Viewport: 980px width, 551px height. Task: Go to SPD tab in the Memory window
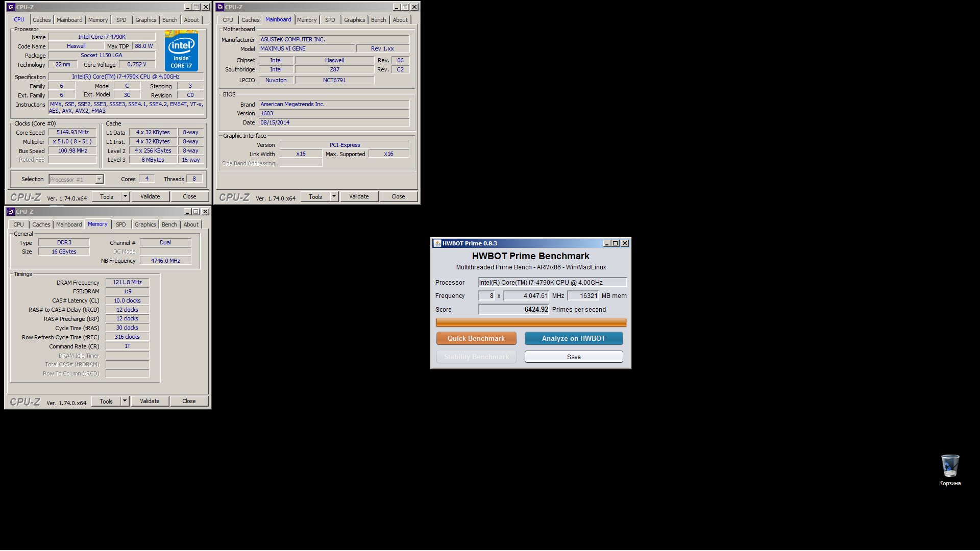click(121, 224)
